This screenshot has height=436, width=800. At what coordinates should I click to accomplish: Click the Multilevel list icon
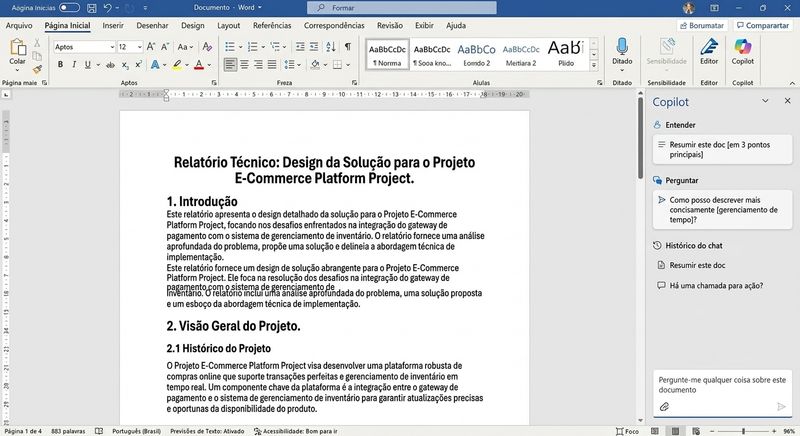275,47
